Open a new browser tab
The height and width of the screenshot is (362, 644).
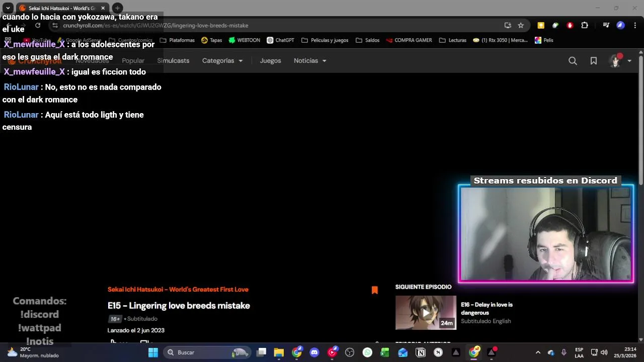[x=117, y=8]
